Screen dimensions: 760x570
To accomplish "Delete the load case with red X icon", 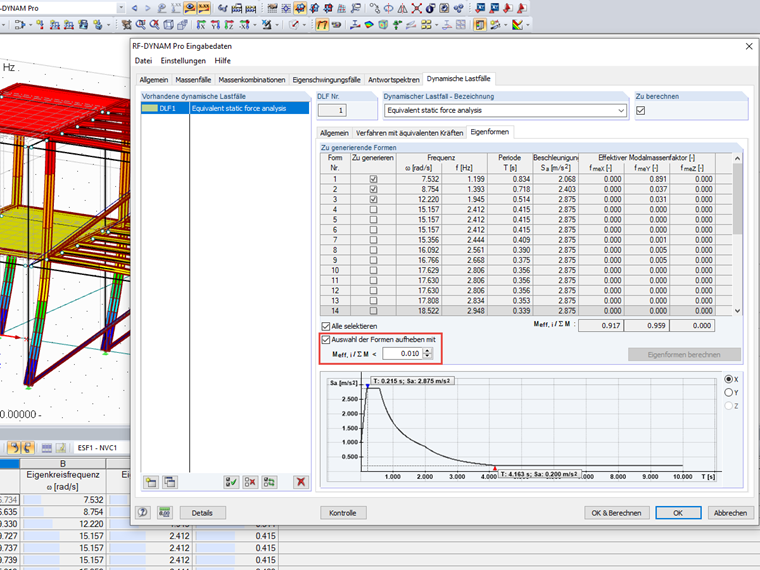I will point(300,481).
